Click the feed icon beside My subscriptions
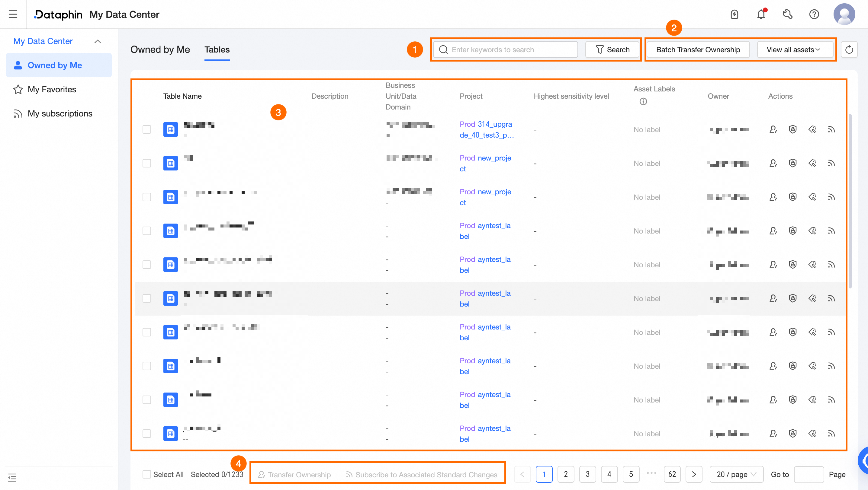Screen dimensions: 868x490 (x=18, y=114)
